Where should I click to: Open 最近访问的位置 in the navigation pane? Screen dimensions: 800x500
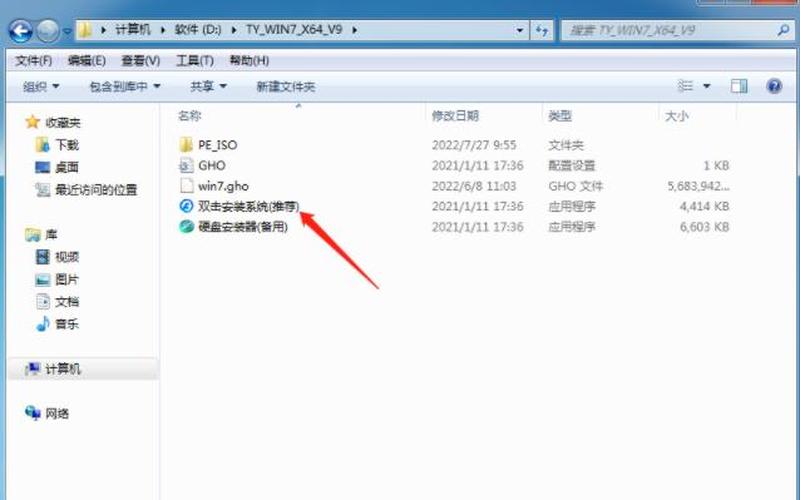(96, 190)
